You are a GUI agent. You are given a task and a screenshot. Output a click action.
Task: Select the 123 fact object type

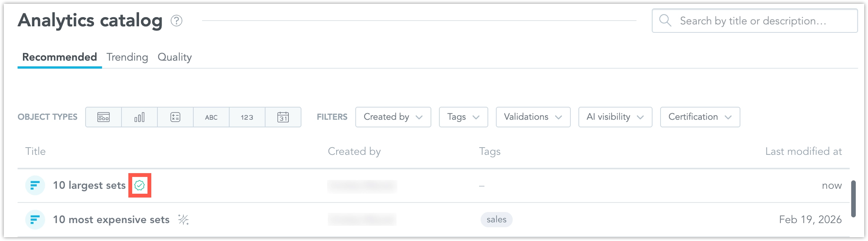click(247, 117)
